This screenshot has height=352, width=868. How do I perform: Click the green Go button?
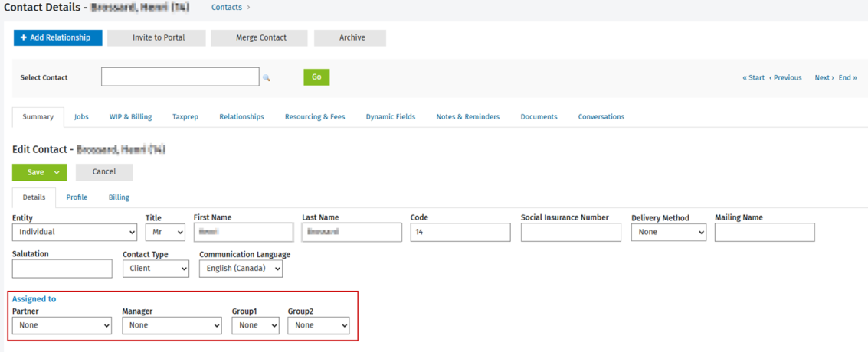click(x=316, y=77)
